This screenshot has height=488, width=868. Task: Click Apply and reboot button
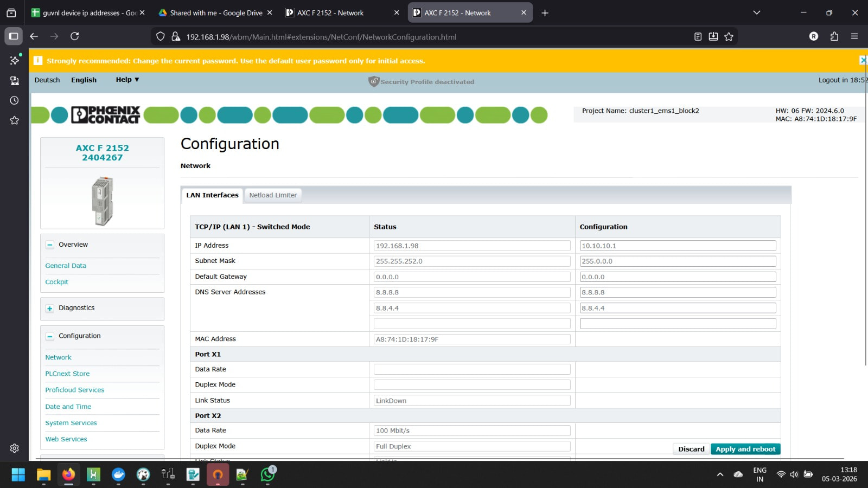coord(745,449)
